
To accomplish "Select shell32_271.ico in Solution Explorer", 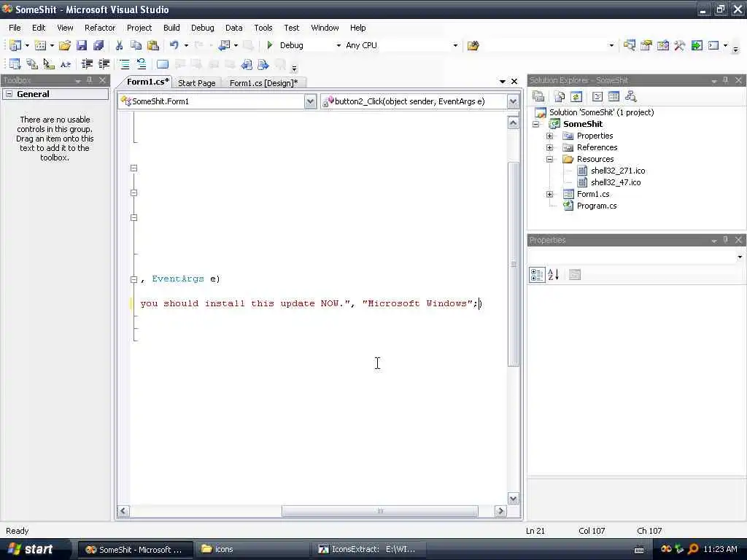I will tap(618, 171).
